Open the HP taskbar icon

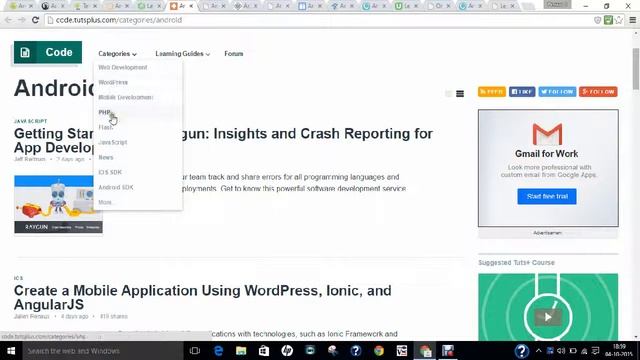287,351
